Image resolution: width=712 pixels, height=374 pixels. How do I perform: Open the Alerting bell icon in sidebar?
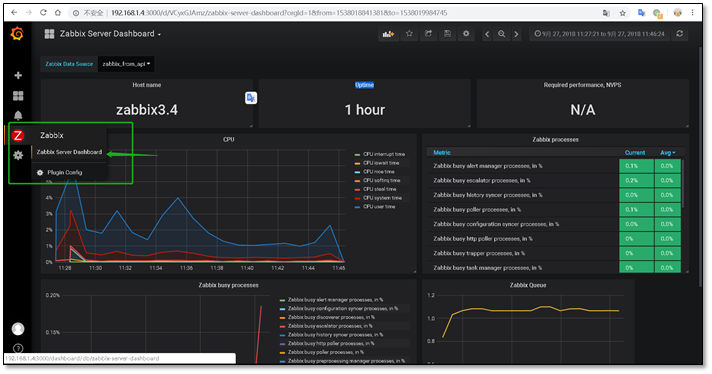18,115
